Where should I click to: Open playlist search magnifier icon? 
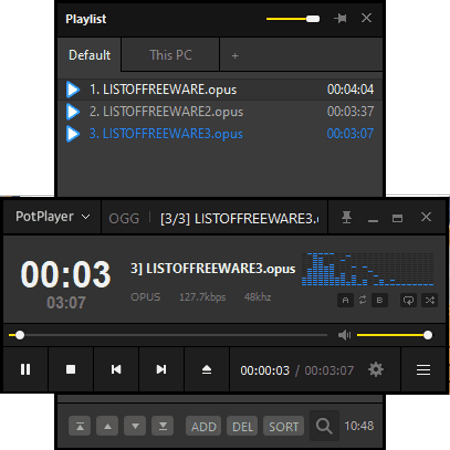[x=324, y=426]
